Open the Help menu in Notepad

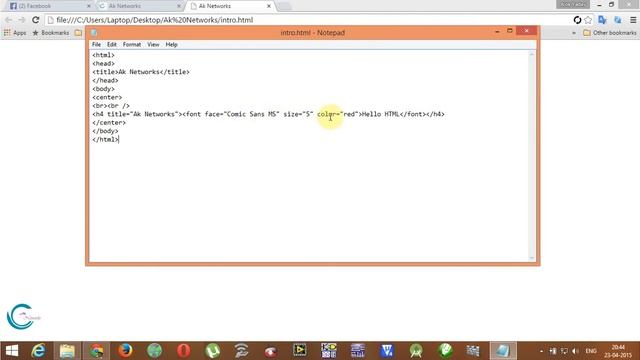pos(171,44)
